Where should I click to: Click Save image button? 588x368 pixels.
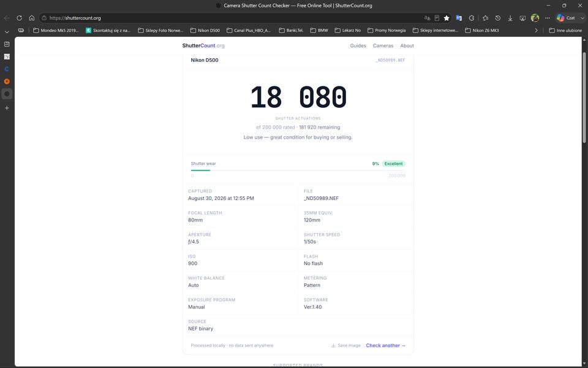click(x=345, y=345)
